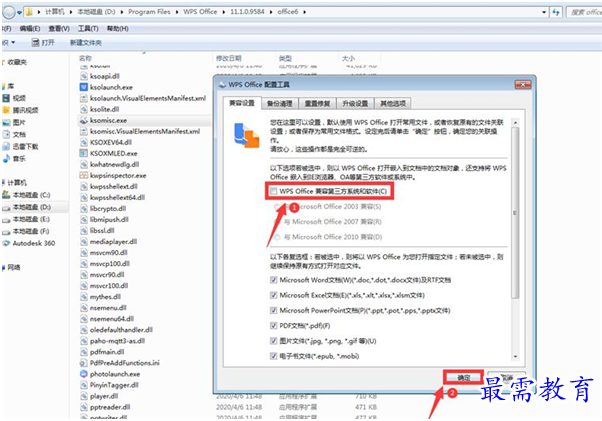
Task: Select local disk (E:) in sidebar
Action: (x=26, y=220)
